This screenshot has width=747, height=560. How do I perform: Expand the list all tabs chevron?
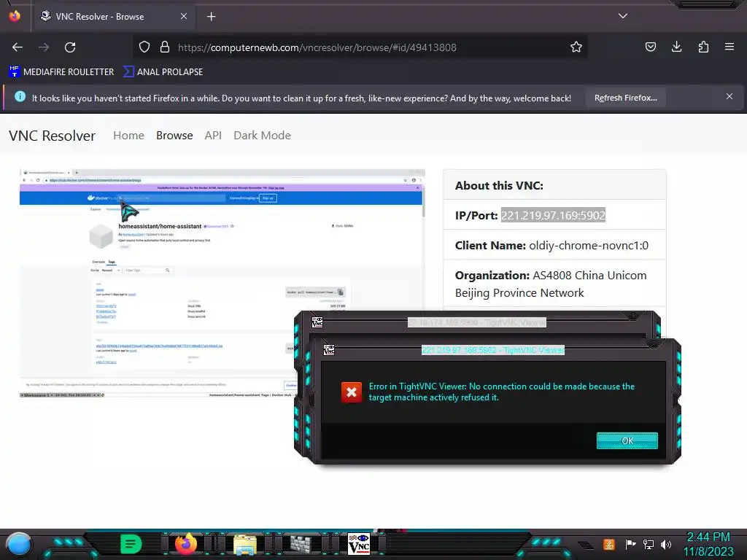click(x=623, y=16)
